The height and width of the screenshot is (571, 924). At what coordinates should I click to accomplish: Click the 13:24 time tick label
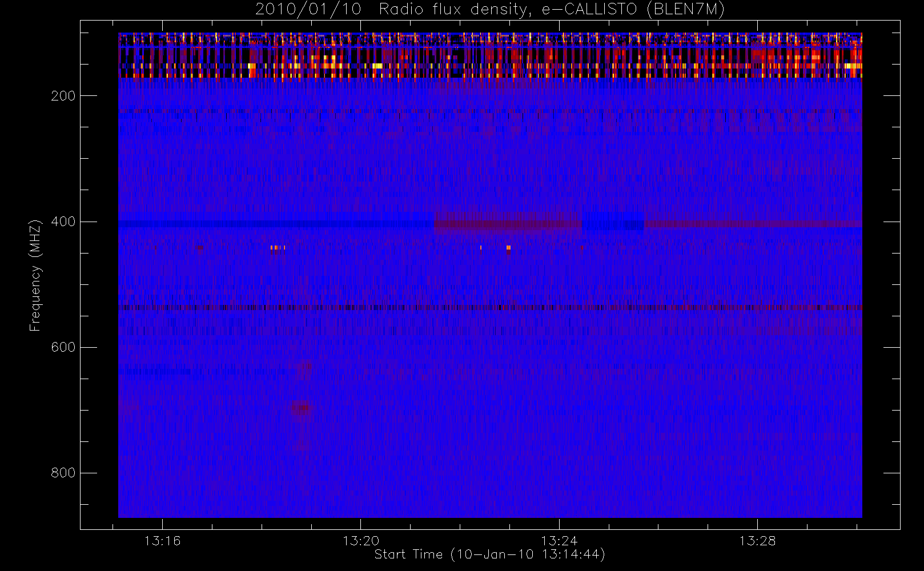pos(559,541)
